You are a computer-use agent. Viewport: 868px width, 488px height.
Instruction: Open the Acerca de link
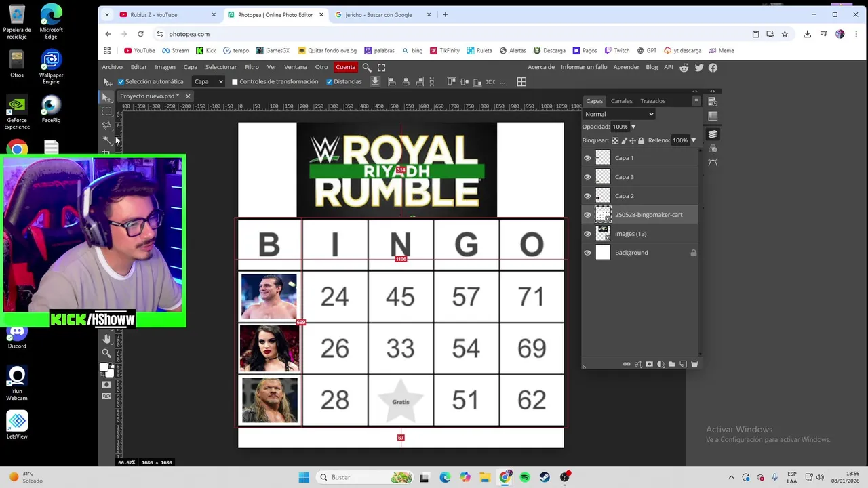(x=541, y=67)
